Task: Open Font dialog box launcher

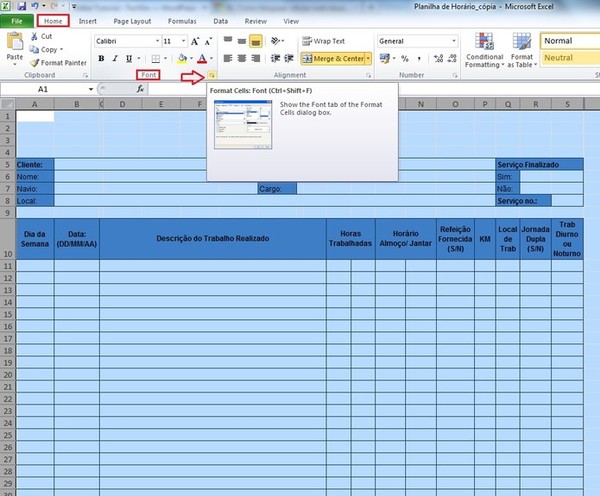Action: [x=212, y=75]
